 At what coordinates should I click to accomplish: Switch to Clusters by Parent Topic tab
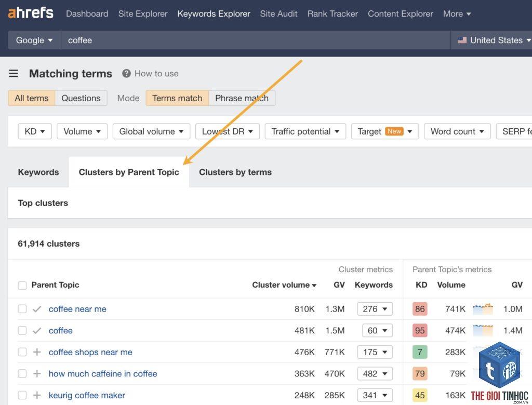coord(129,172)
